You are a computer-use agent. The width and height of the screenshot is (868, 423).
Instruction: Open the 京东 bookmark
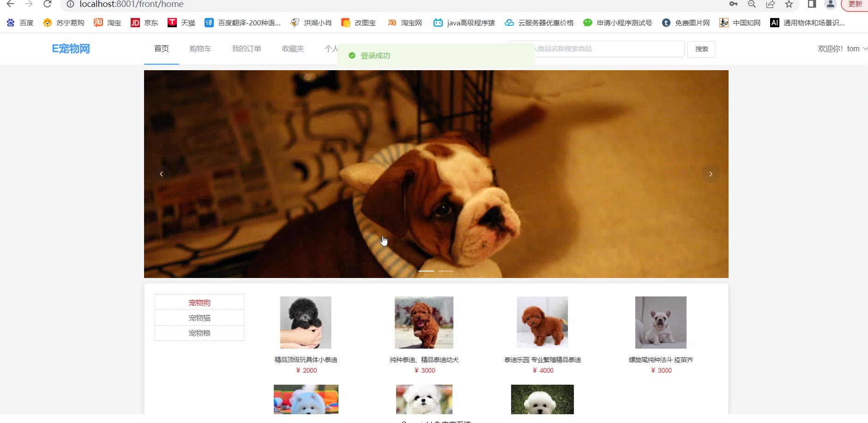(x=145, y=23)
